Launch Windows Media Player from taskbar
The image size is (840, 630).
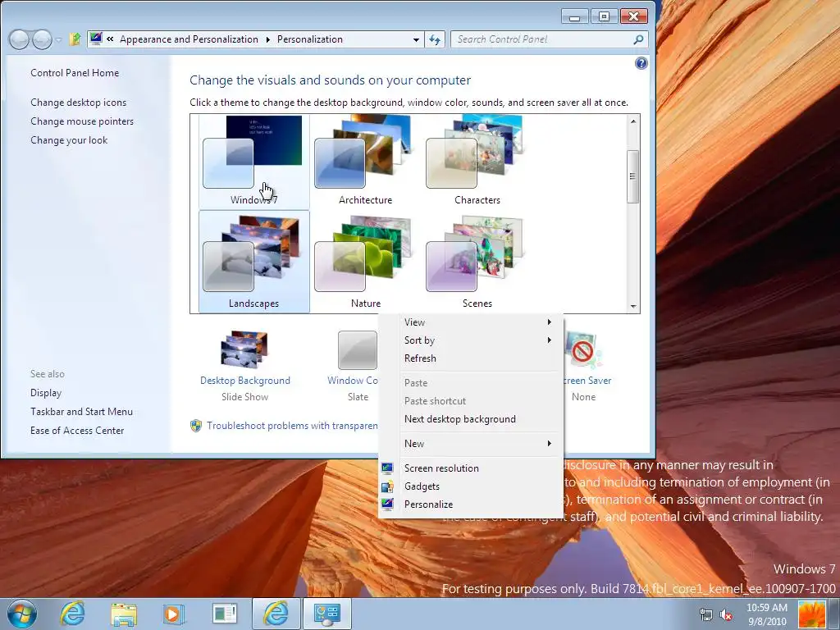173,614
